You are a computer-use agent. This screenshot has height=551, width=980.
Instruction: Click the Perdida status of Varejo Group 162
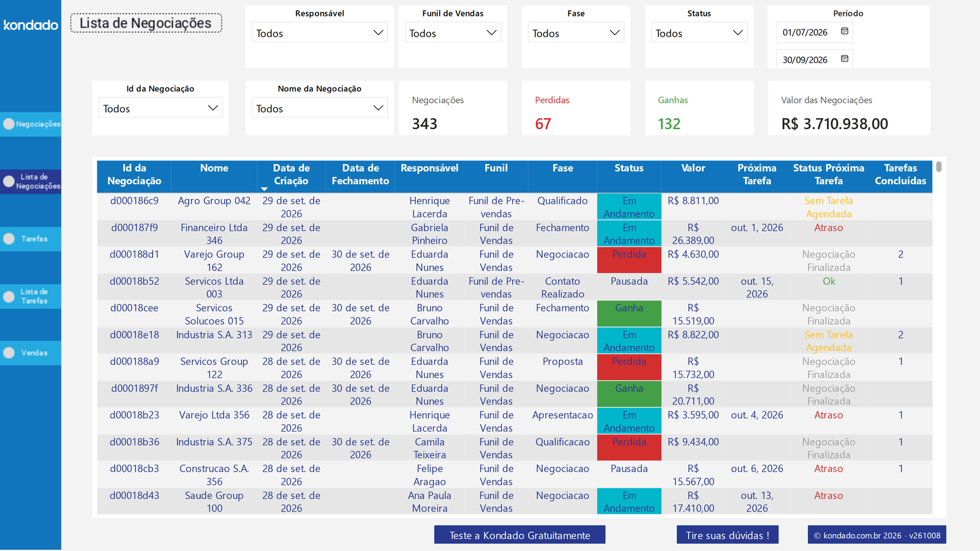point(629,260)
